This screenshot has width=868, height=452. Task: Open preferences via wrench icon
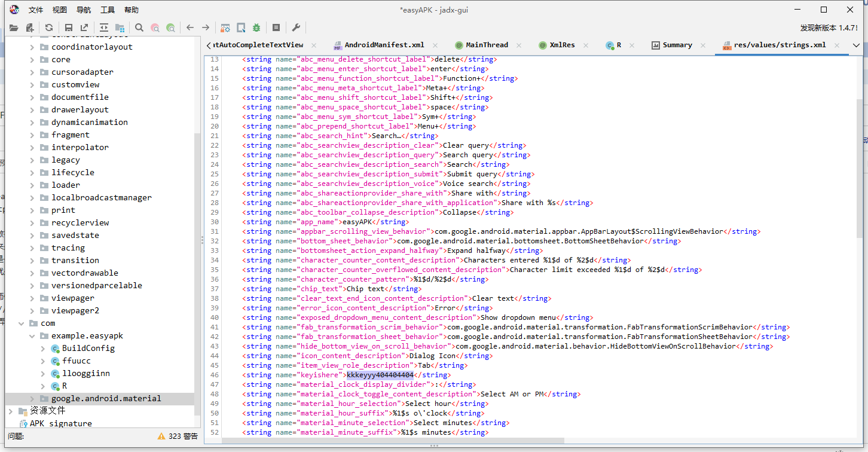pyautogui.click(x=296, y=28)
